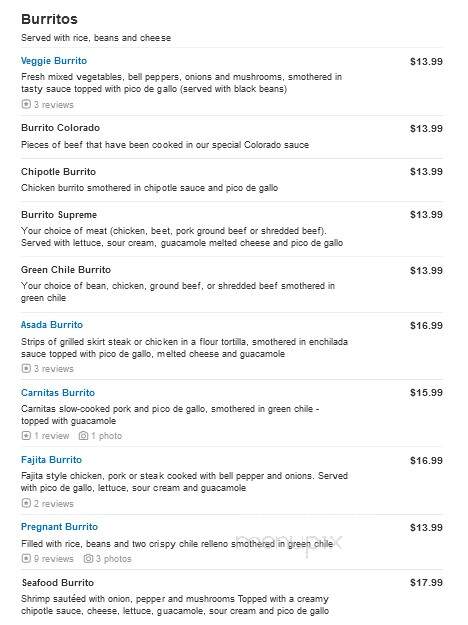Image resolution: width=468 pixels, height=625 pixels.
Task: Open the Asada Burrito link
Action: tap(52, 325)
